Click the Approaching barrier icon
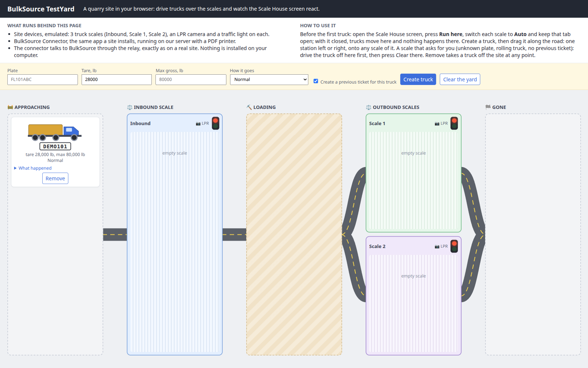This screenshot has height=368, width=588. coord(10,107)
